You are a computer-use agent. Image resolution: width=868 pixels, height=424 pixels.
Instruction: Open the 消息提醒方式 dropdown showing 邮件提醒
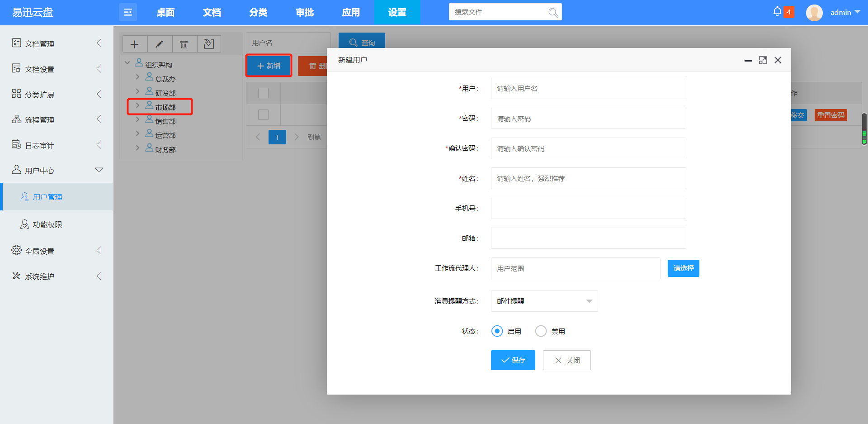(544, 301)
